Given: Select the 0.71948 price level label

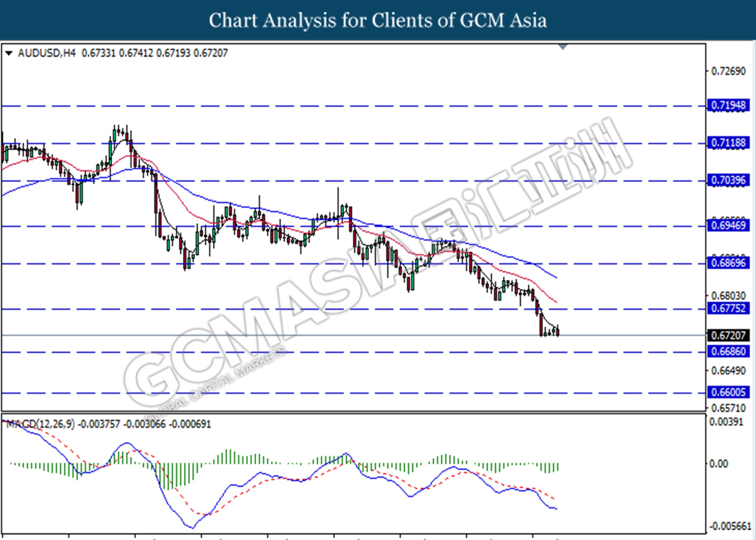Looking at the screenshot, I should click(x=728, y=105).
